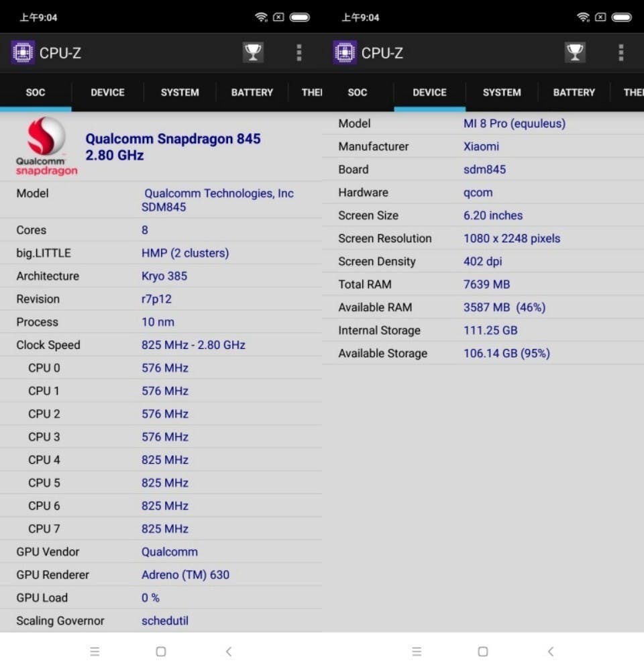Tap battery indicator in left status bar
This screenshot has height=671, width=644.
(300, 17)
